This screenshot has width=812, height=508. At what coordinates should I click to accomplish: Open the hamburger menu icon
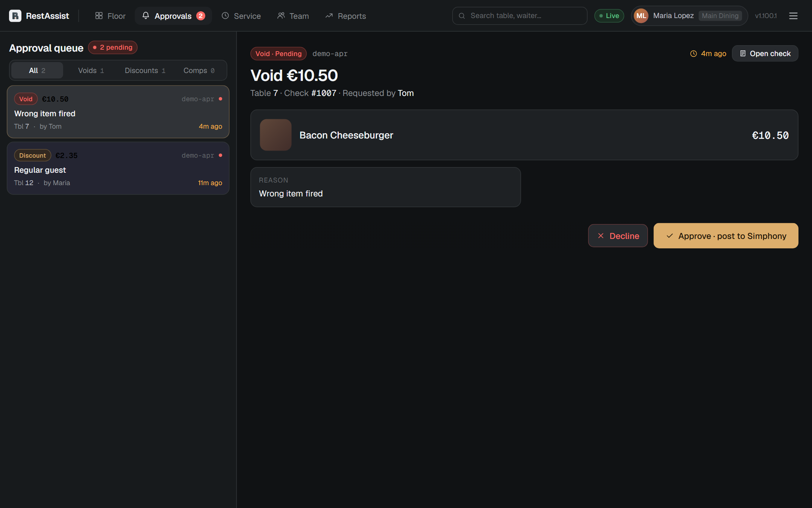[x=793, y=16]
